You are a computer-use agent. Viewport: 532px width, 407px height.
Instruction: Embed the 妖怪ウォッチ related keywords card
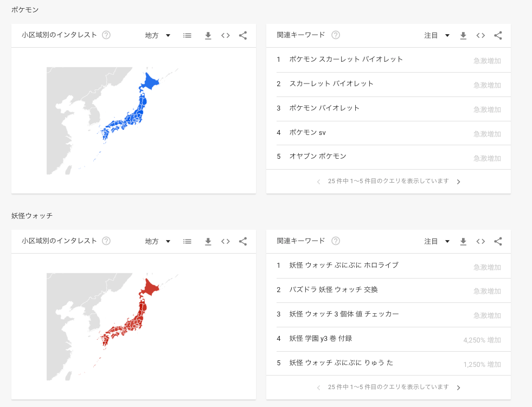point(480,242)
